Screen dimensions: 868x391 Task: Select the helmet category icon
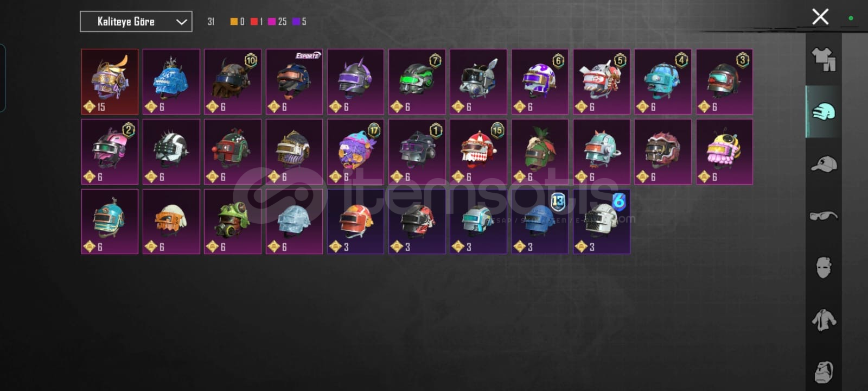pos(823,111)
